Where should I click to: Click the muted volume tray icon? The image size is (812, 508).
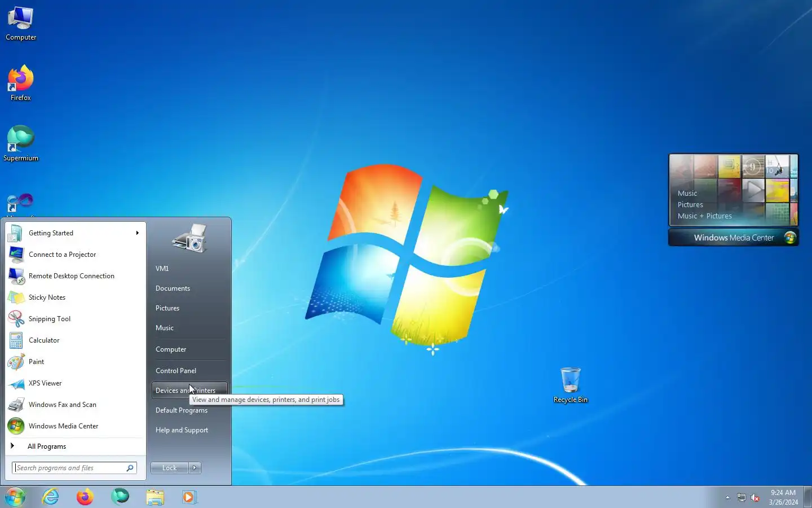pyautogui.click(x=755, y=498)
